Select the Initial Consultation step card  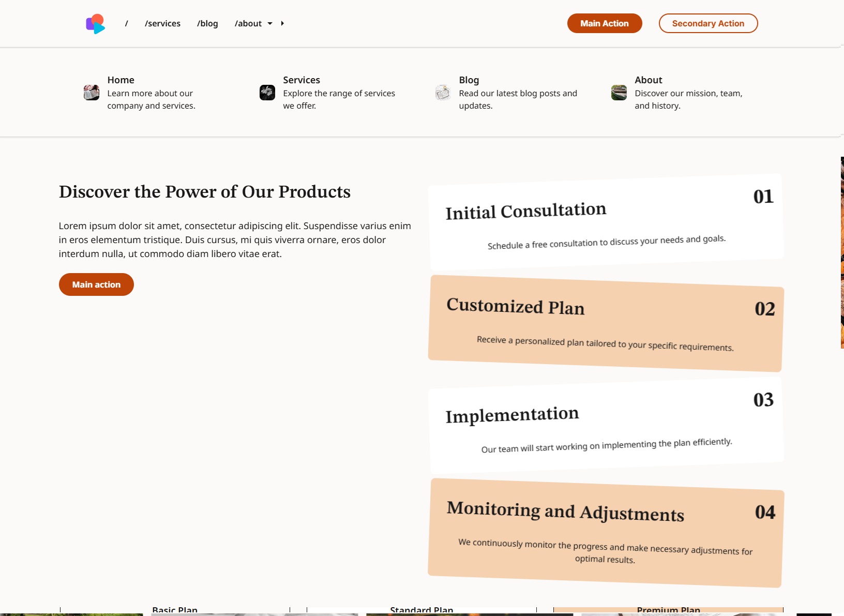tap(606, 222)
